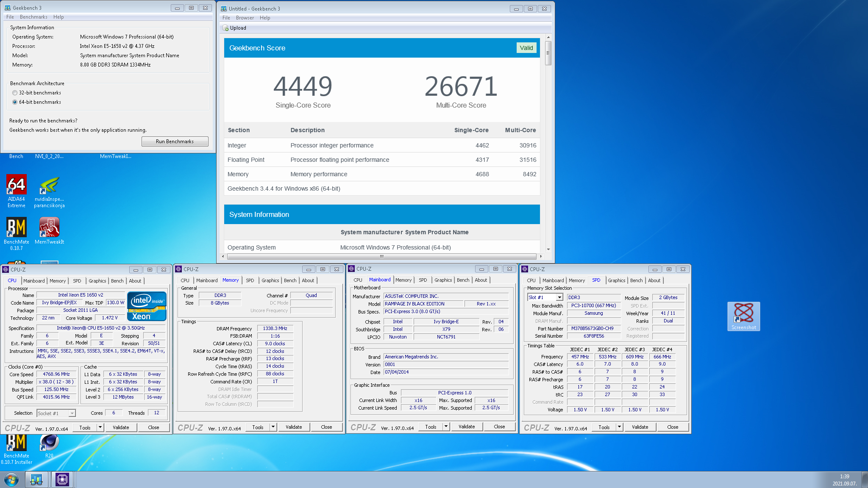
Task: Click the Core Speed value 4768.96 MHz
Action: pyautogui.click(x=56, y=374)
